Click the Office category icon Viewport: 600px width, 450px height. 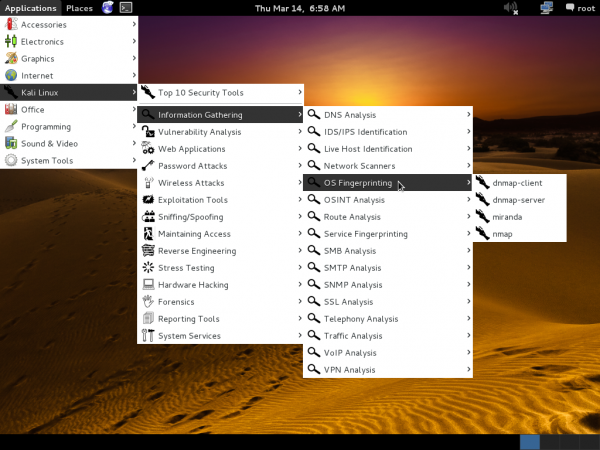pos(11,109)
